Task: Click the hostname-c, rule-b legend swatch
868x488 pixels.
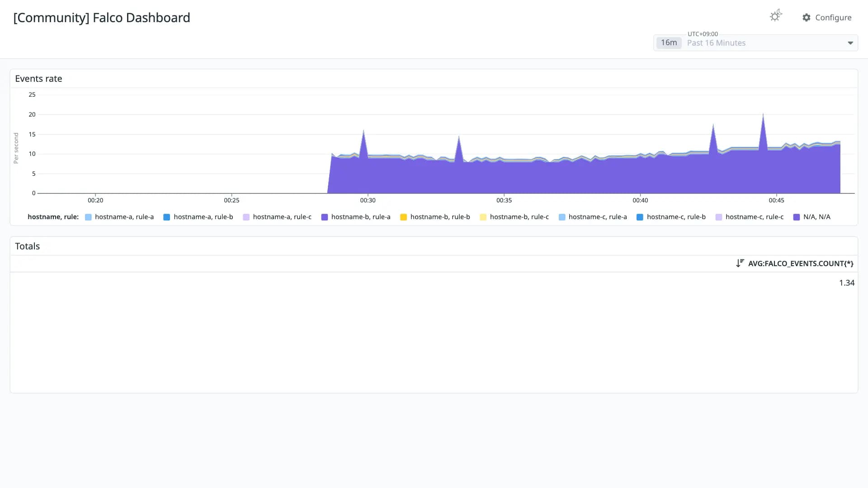Action: click(x=640, y=217)
